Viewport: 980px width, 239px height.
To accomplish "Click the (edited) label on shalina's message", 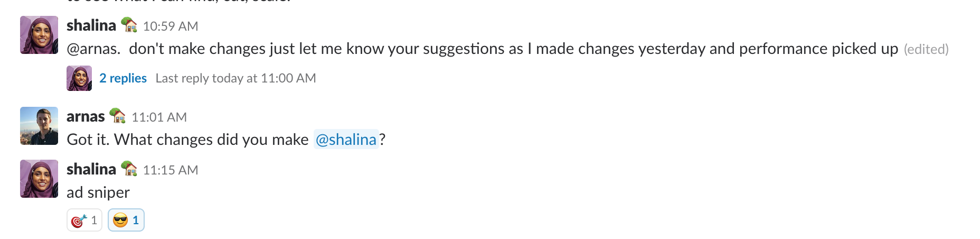I will click(x=926, y=49).
